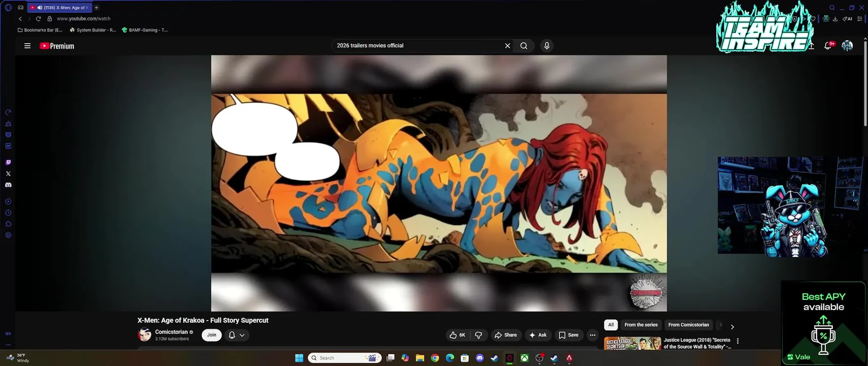
Task: Open weather widget showing 36°F Windy
Action: pos(17,358)
